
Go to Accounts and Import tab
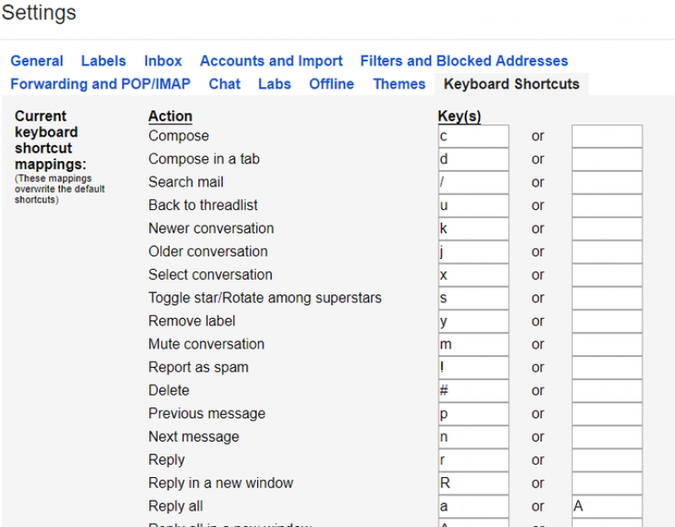[271, 61]
